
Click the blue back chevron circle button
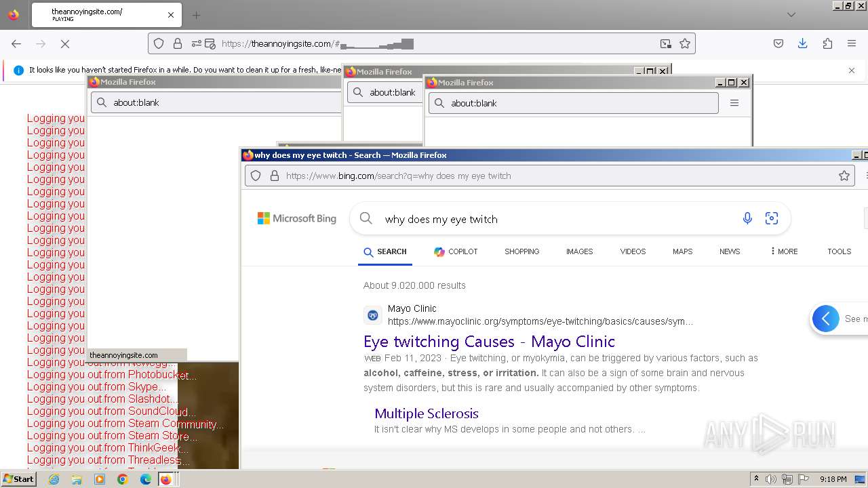pyautogui.click(x=826, y=319)
